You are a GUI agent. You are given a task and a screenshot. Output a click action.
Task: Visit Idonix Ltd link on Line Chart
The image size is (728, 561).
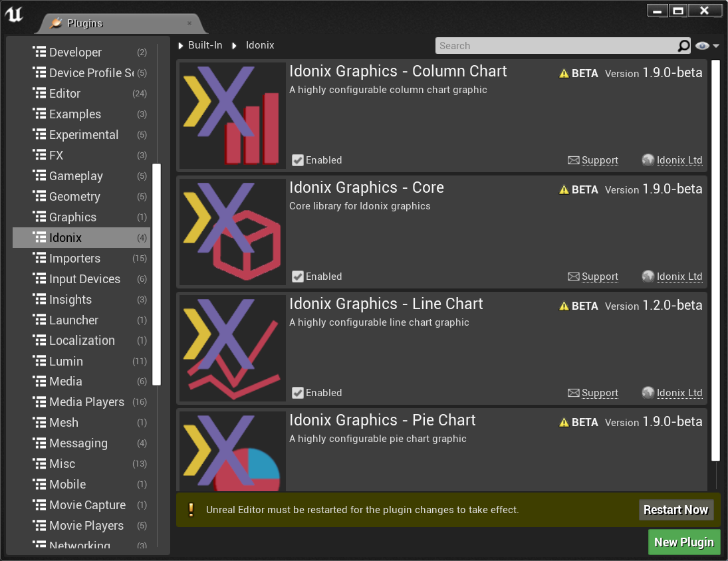pos(679,393)
